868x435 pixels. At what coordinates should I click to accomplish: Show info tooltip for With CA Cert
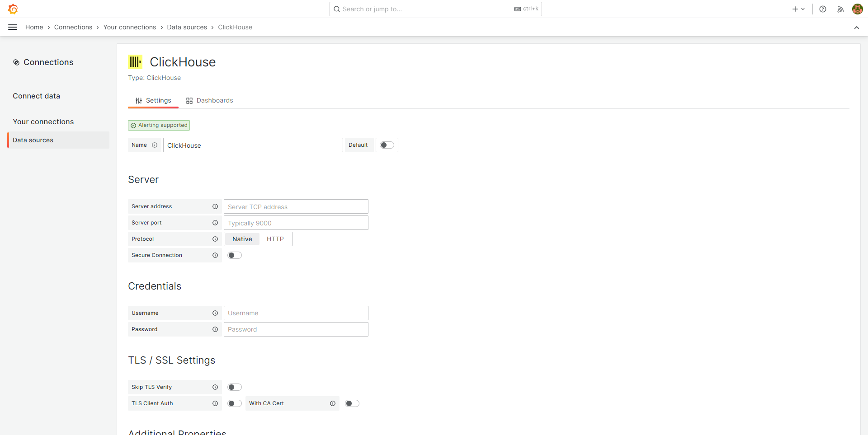pyautogui.click(x=333, y=403)
